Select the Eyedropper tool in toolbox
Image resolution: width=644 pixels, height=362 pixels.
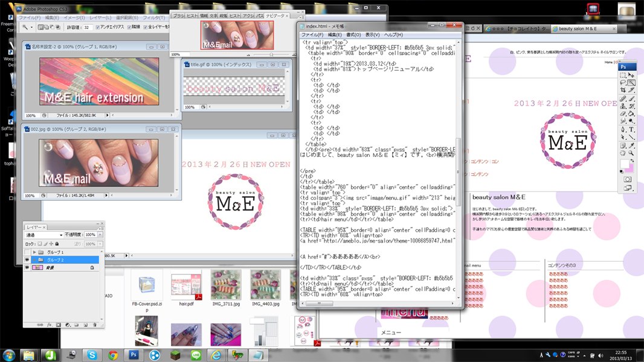[631, 145]
